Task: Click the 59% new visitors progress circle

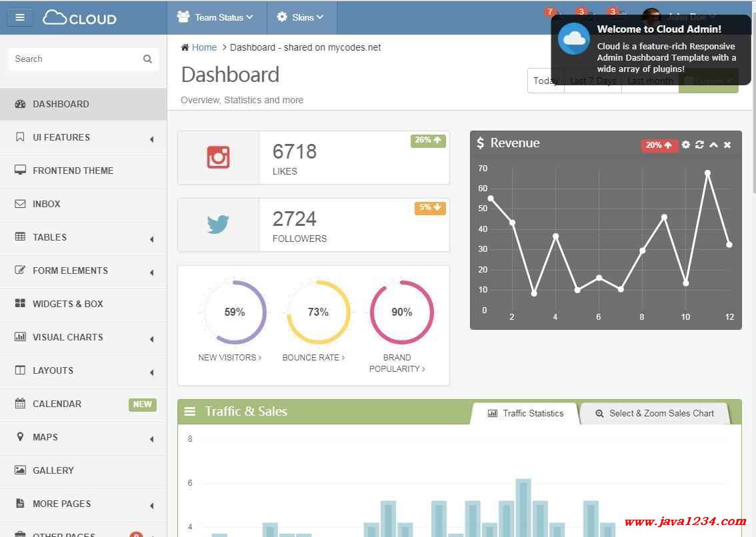Action: pyautogui.click(x=234, y=312)
